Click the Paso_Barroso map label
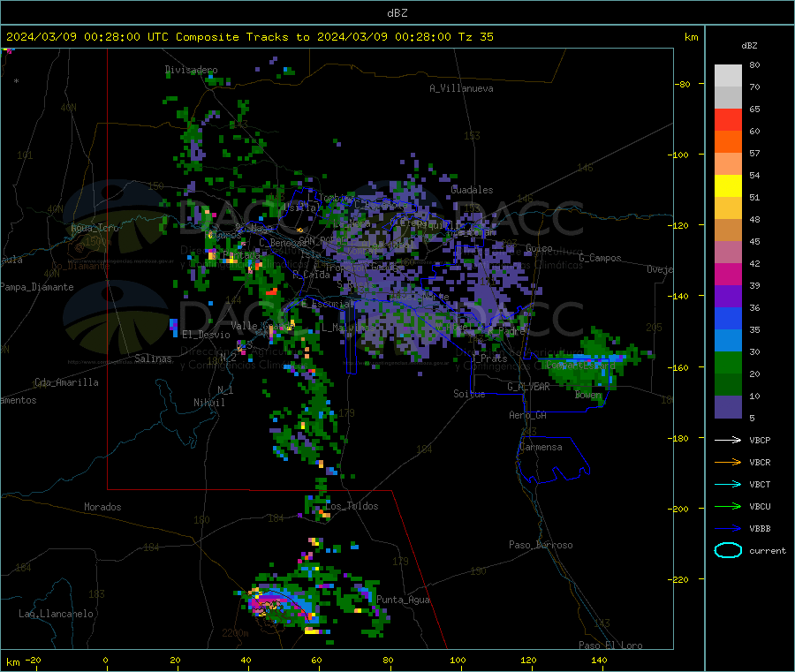The image size is (795, 672). point(541,545)
